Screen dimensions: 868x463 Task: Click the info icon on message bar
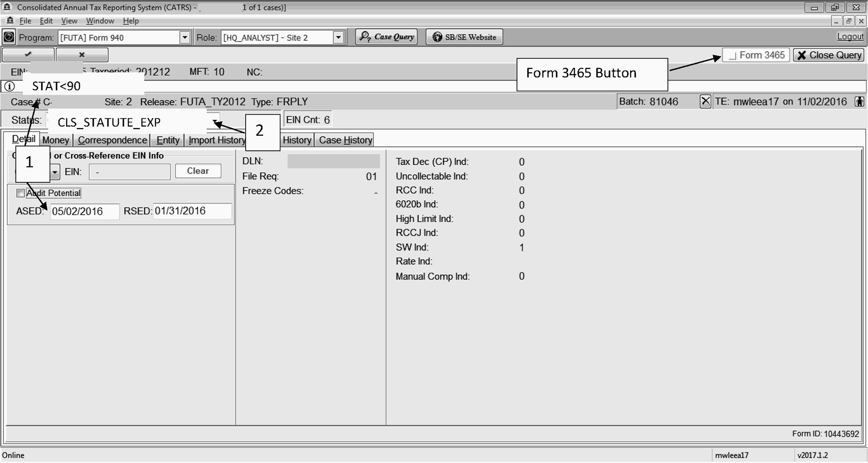tap(9, 86)
